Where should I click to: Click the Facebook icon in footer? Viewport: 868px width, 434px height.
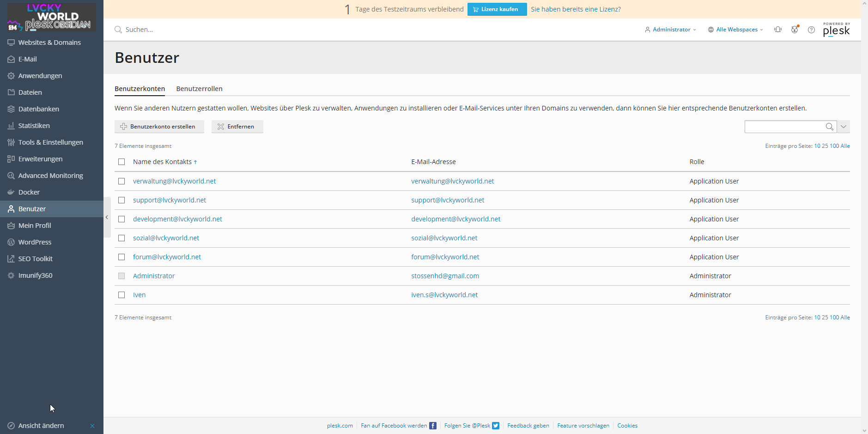click(x=433, y=426)
